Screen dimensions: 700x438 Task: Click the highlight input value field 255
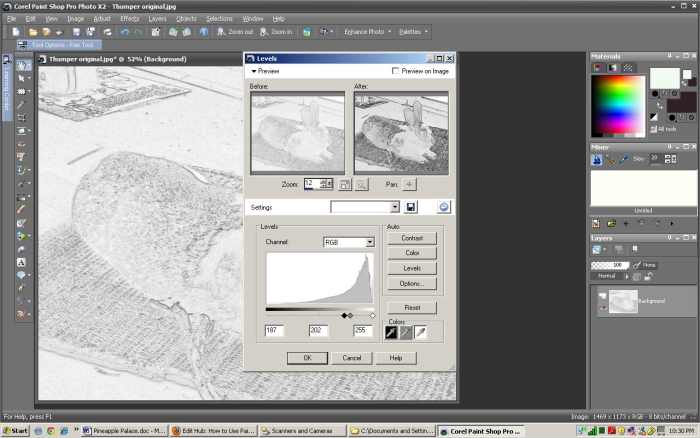363,330
